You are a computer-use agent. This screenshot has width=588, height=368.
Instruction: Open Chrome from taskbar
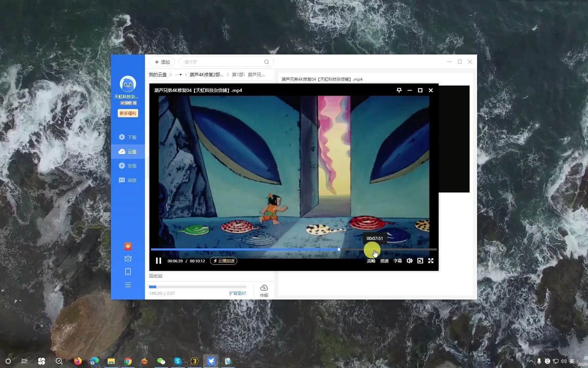[128, 361]
